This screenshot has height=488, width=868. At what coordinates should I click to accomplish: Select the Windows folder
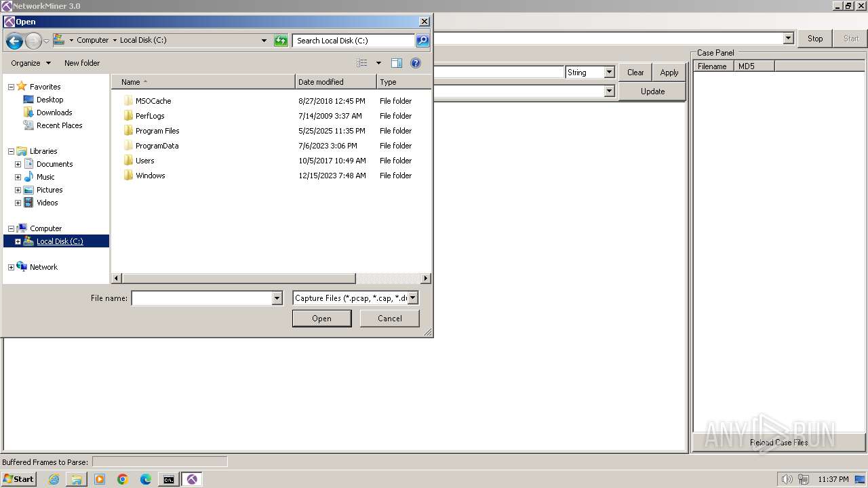(x=150, y=176)
